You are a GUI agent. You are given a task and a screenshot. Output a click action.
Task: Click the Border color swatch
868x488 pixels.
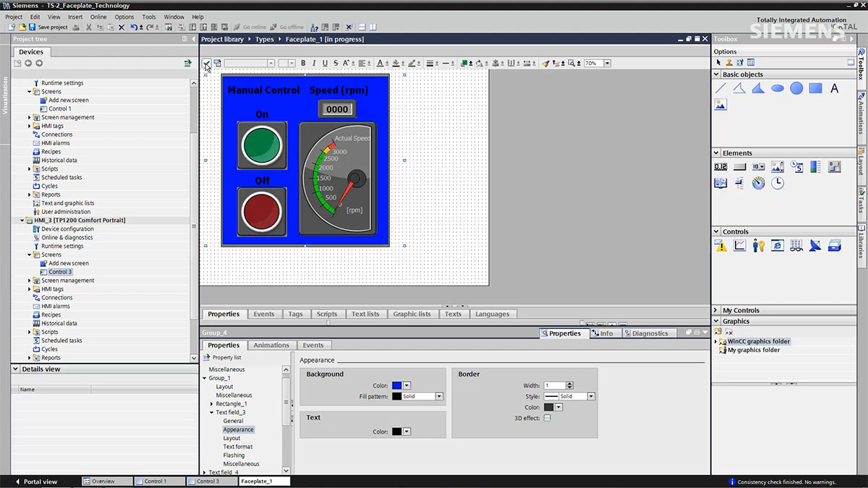coord(549,407)
